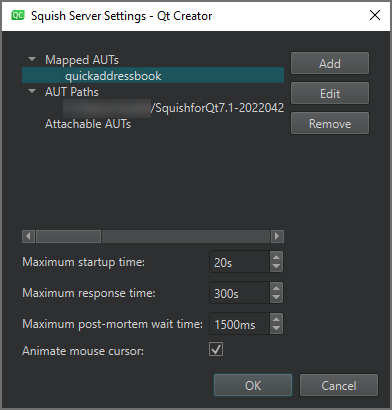Click the 'Maximum startup time:' label
Image resolution: width=392 pixels, height=410 pixels.
pyautogui.click(x=84, y=262)
